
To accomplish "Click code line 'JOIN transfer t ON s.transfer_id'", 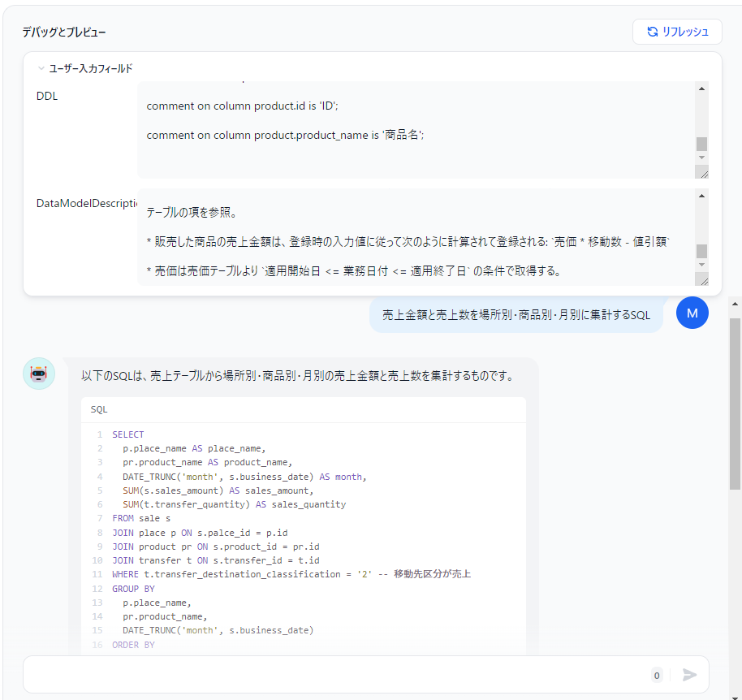I will [x=216, y=560].
